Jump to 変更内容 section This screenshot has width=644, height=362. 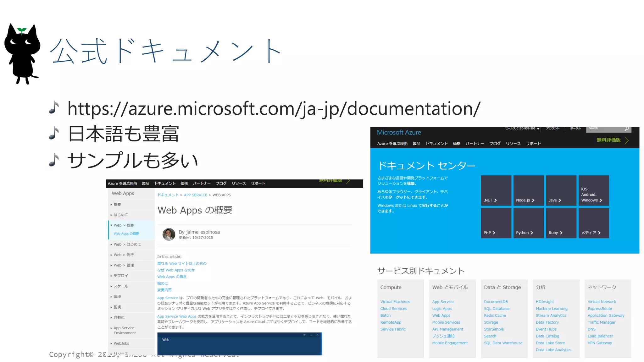click(164, 290)
